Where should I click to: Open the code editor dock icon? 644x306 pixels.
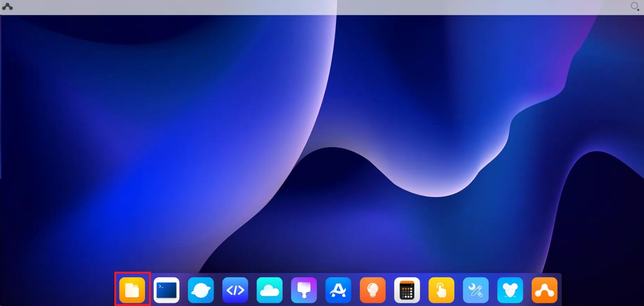(x=235, y=290)
